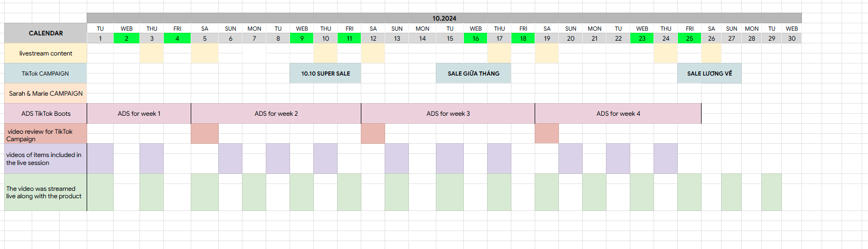Click the videos of items included label
This screenshot has width=868, height=249.
pyautogui.click(x=45, y=159)
